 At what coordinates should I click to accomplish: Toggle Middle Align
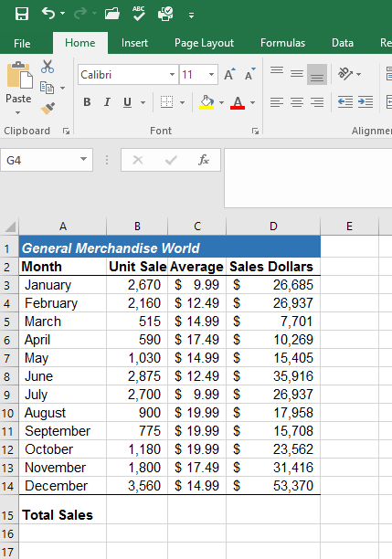coord(297,74)
